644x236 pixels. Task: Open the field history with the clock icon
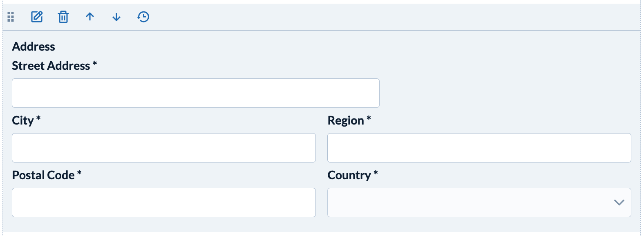tap(143, 17)
